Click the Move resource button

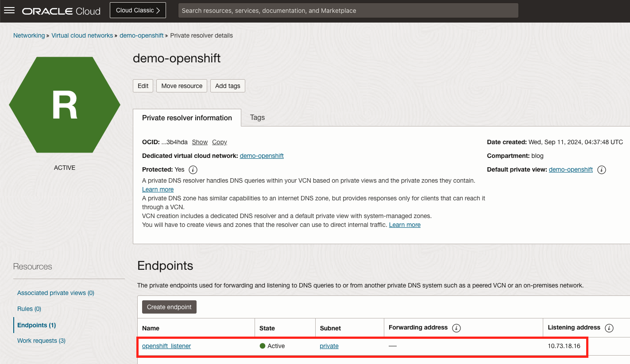[182, 86]
